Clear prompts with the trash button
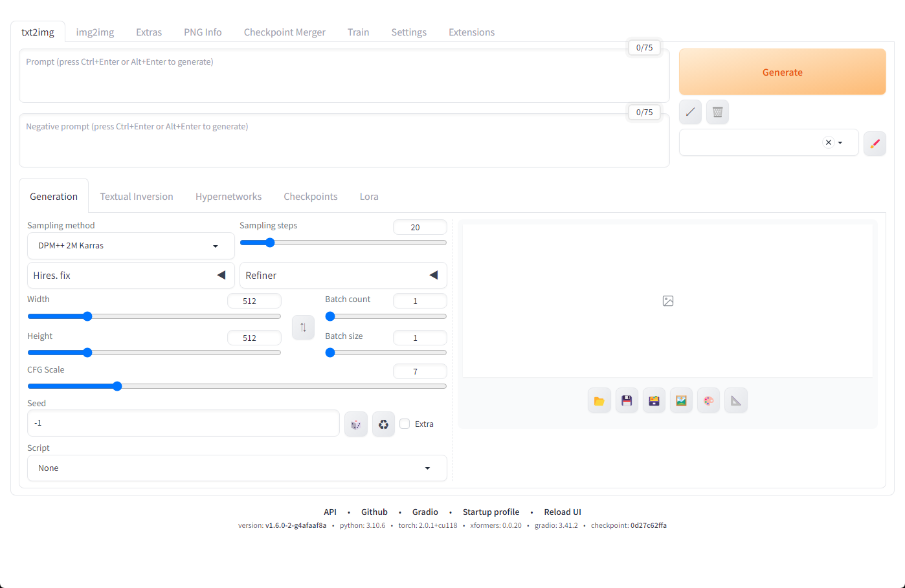905x588 pixels. 717,112
